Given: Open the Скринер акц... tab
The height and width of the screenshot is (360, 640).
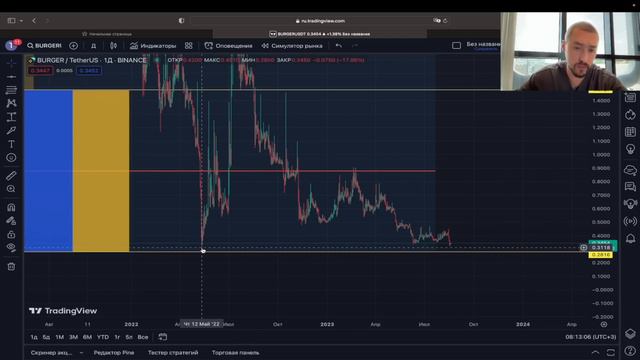Looking at the screenshot, I should pos(51,353).
